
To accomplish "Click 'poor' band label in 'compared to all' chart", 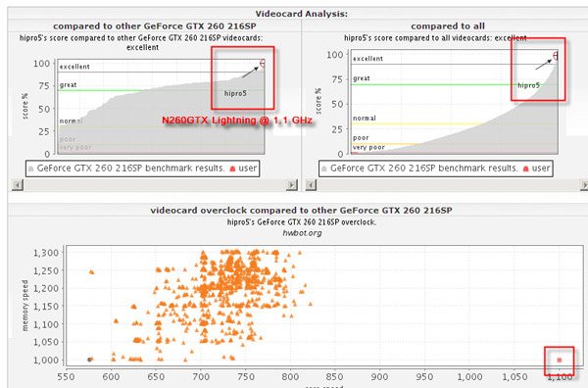I will coord(361,137).
